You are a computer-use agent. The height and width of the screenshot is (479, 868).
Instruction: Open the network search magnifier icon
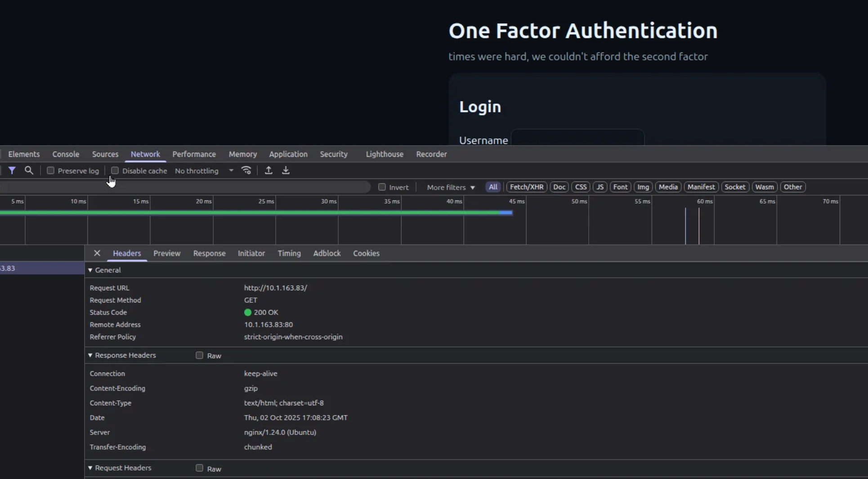coord(29,171)
